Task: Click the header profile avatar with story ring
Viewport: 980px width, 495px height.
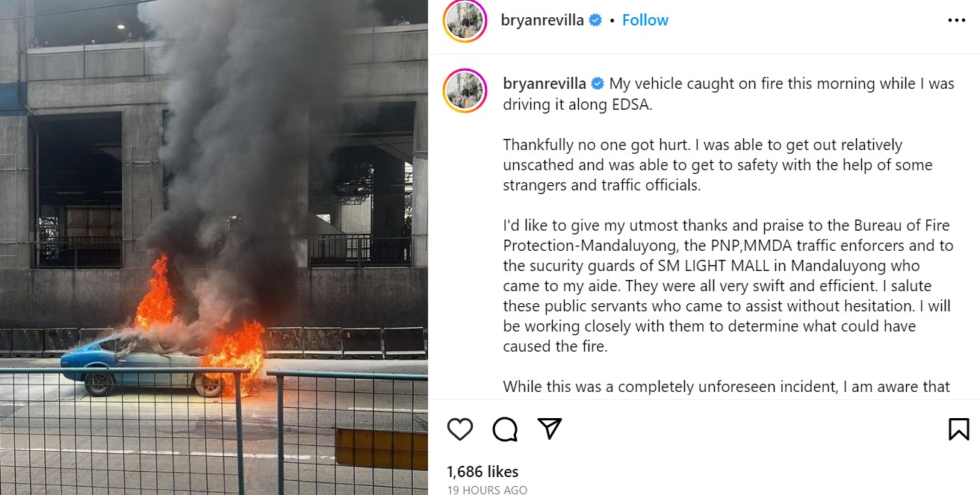Action: [465, 21]
